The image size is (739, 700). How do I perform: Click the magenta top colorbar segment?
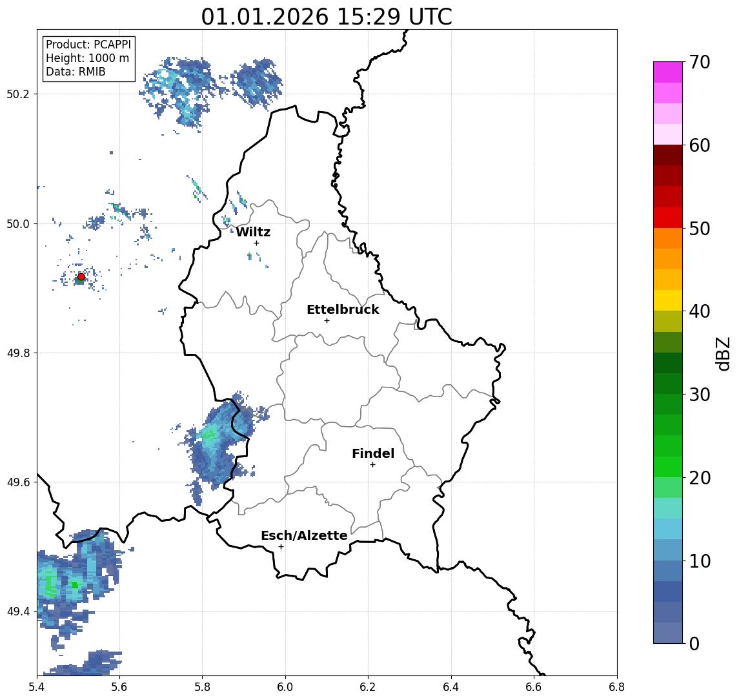(x=668, y=72)
